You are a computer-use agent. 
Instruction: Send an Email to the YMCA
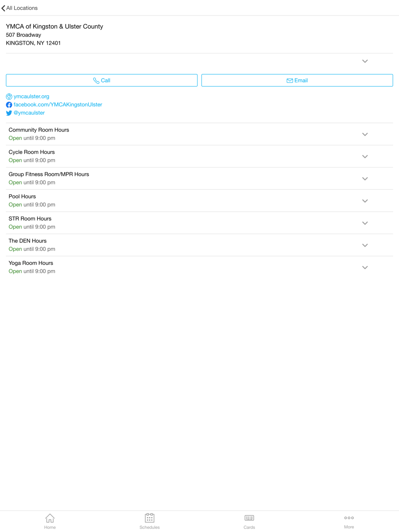[297, 80]
